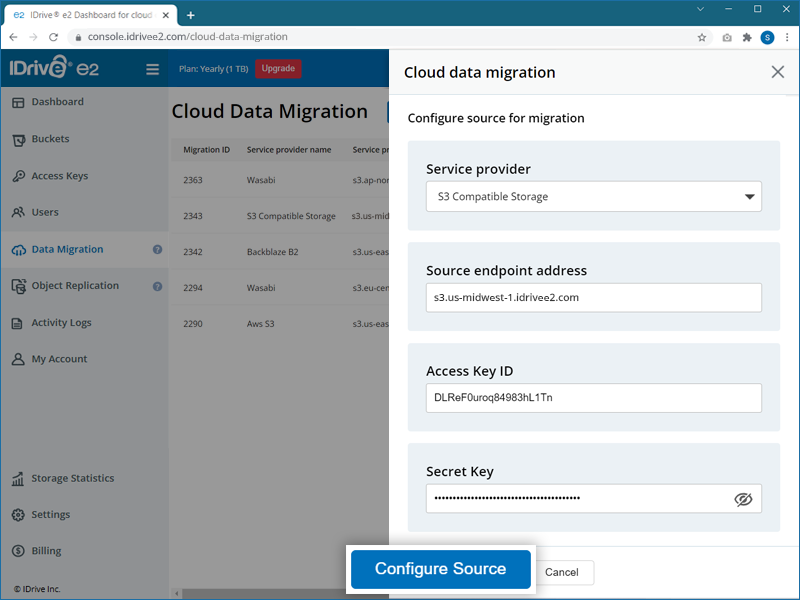800x600 pixels.
Task: Open My Account menu item
Action: point(59,359)
